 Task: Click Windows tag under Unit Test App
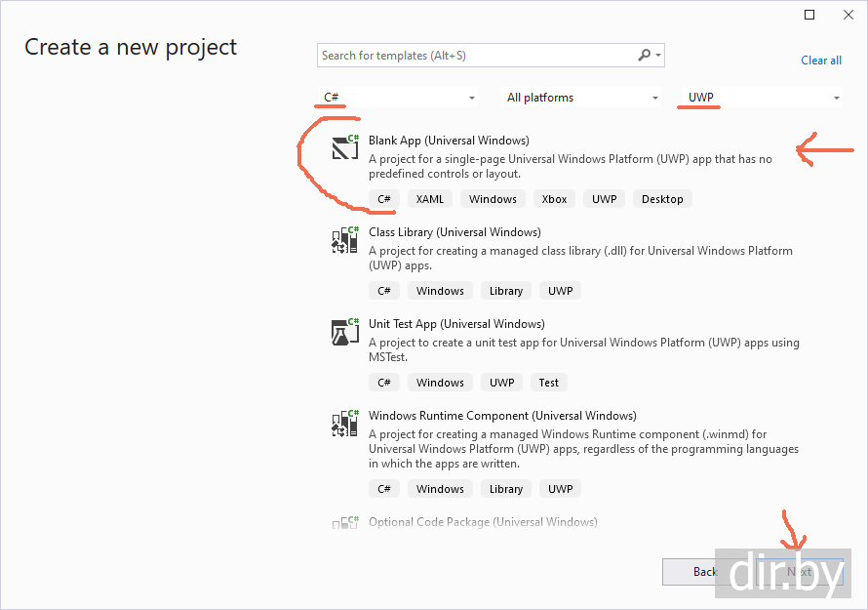(440, 383)
